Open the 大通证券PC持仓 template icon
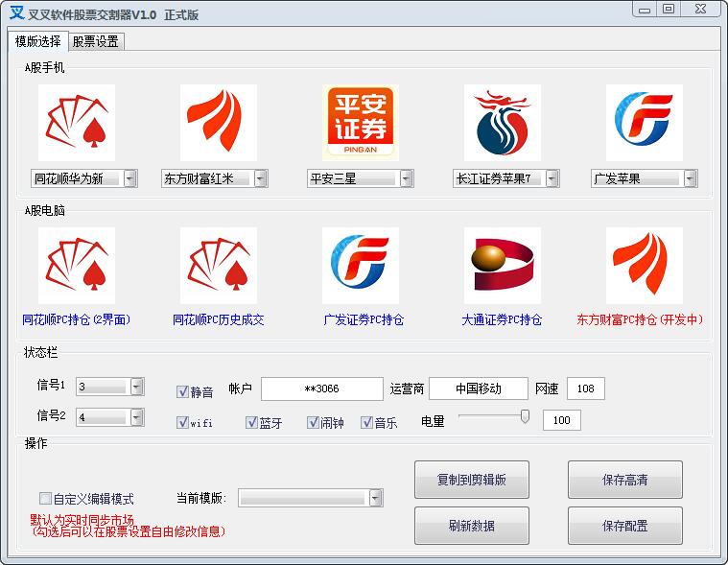Image resolution: width=728 pixels, height=565 pixels. [x=502, y=266]
